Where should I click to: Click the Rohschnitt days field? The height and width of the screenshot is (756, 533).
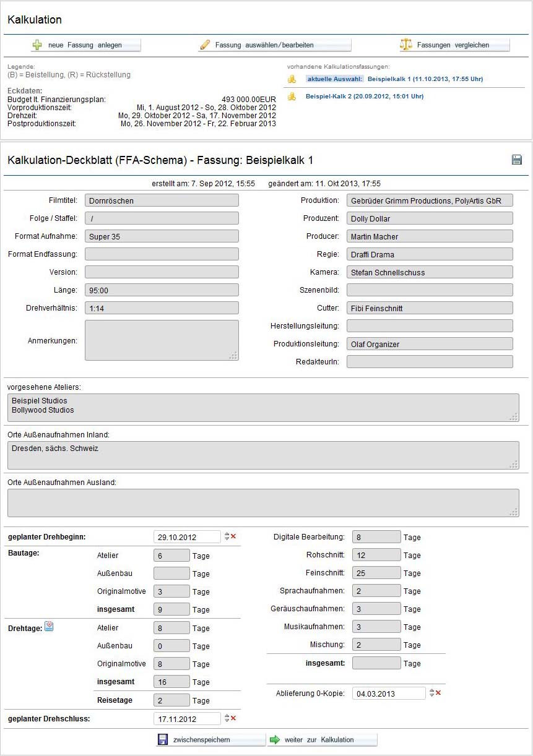point(376,555)
